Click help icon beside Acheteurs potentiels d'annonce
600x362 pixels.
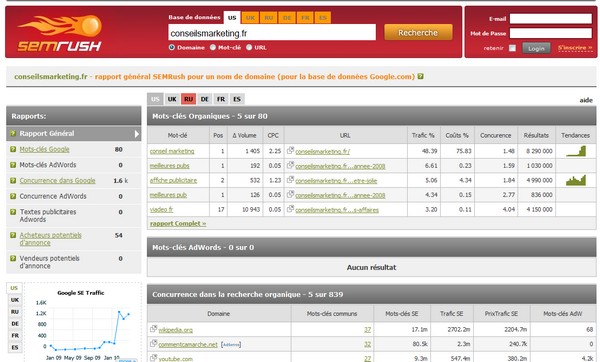(x=13, y=235)
